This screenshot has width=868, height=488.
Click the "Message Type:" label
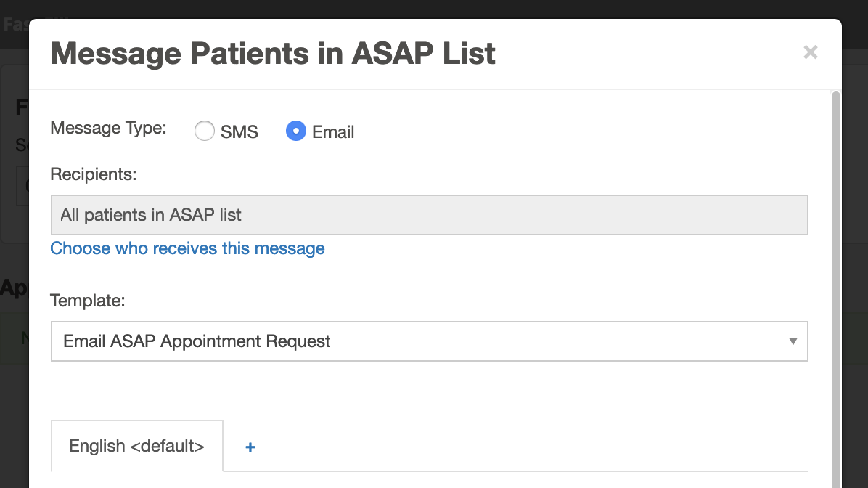tap(108, 129)
